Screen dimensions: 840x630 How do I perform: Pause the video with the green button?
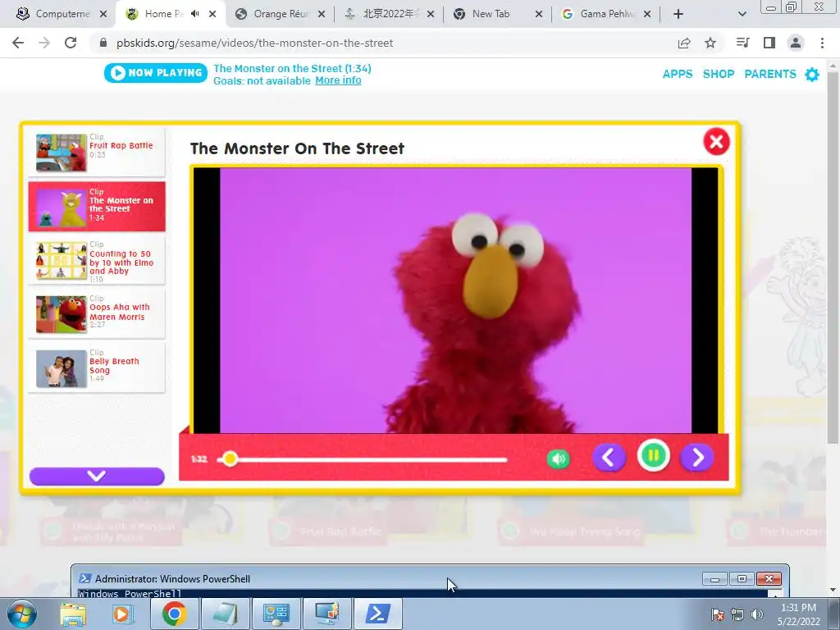pos(654,456)
